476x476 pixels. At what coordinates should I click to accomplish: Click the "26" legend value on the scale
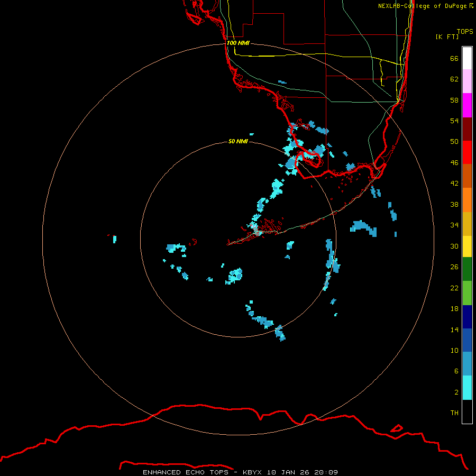coord(454,267)
